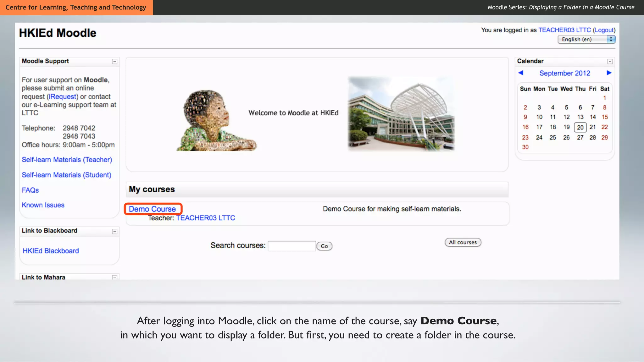
Task: Collapse the Moodle Support block
Action: click(x=115, y=62)
